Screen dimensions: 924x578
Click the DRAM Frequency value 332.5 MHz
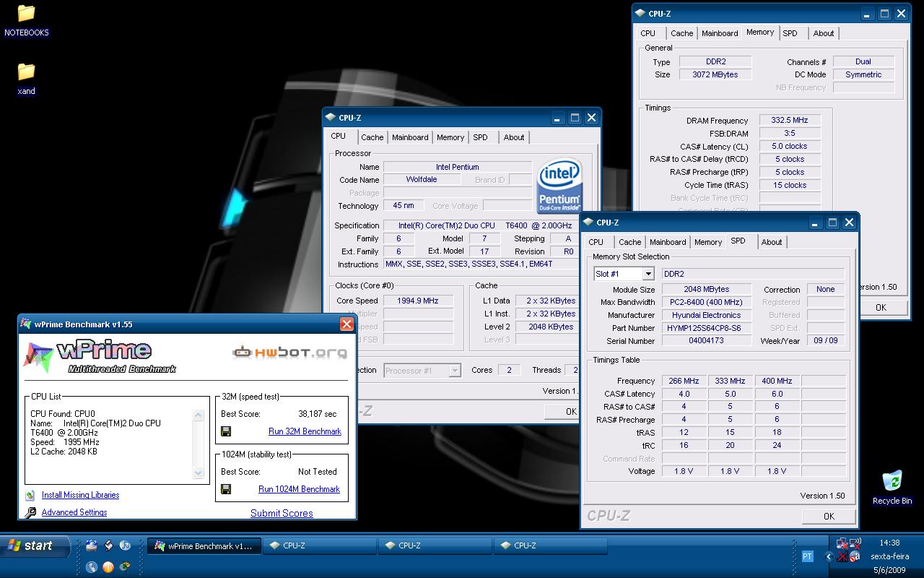pyautogui.click(x=790, y=121)
